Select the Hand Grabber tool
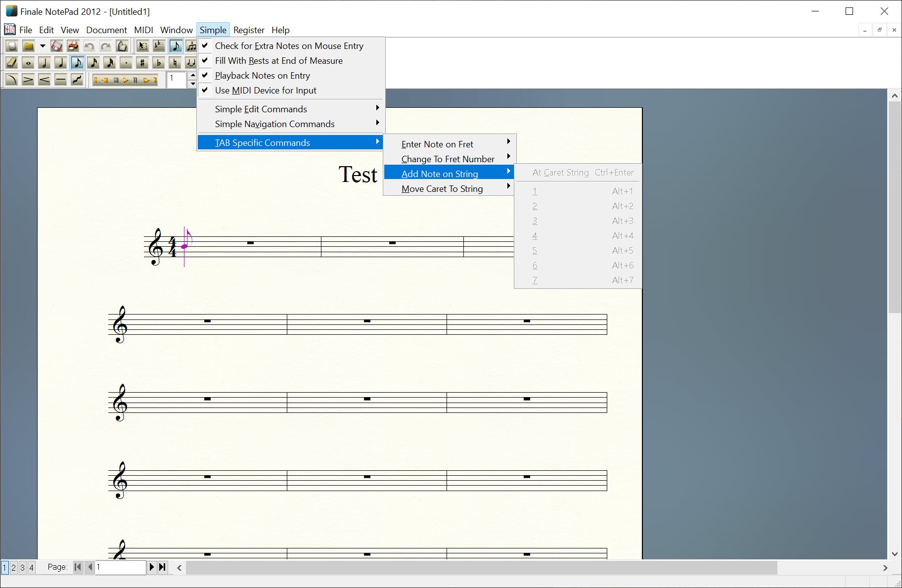The width and height of the screenshot is (902, 588). [x=122, y=46]
